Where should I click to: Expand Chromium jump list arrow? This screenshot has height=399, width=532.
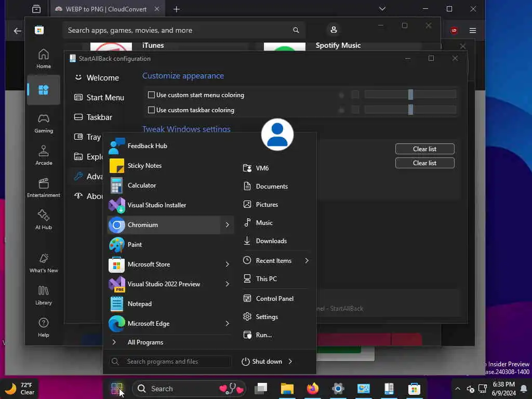coord(228,225)
